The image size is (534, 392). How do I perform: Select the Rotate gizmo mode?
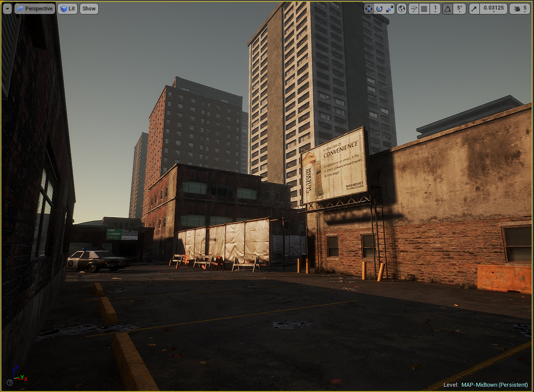coord(379,9)
